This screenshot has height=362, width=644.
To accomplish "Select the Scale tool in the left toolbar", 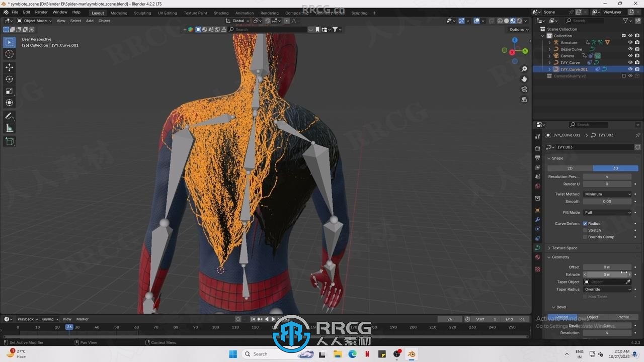I will 9,91.
